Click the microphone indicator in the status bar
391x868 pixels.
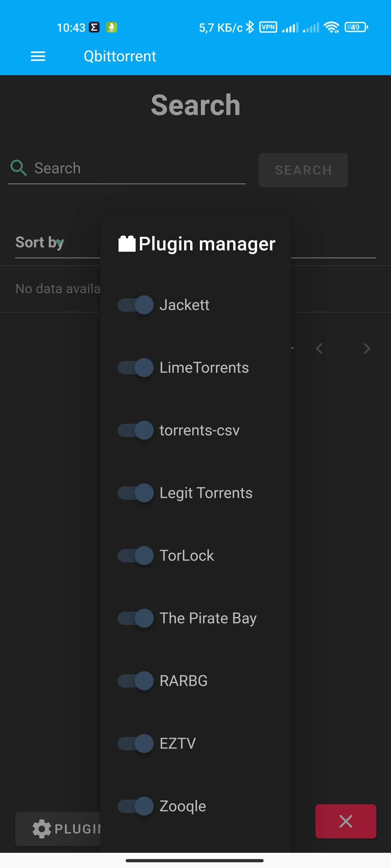tap(111, 27)
